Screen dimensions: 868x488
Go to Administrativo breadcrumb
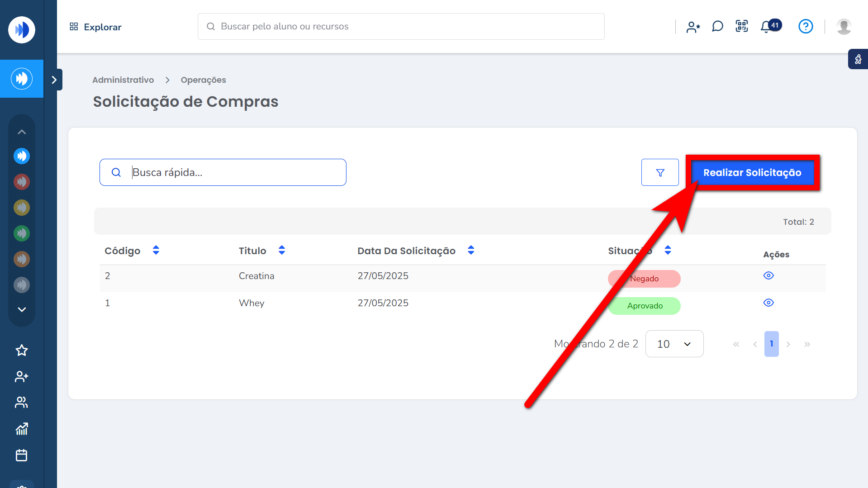tap(123, 80)
